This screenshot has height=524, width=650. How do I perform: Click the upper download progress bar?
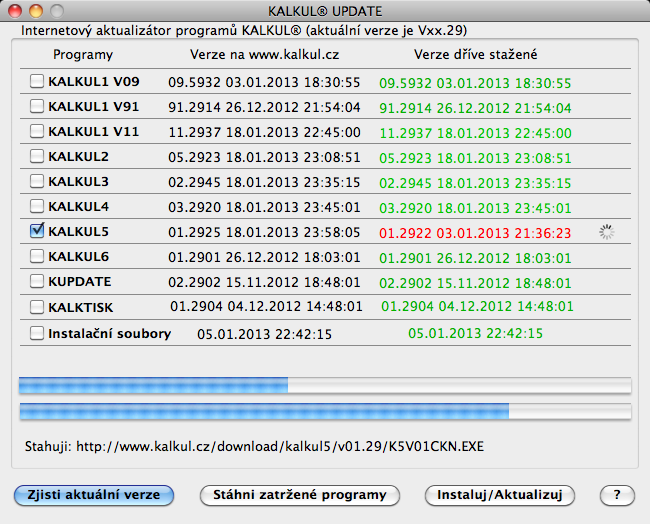pyautogui.click(x=325, y=385)
